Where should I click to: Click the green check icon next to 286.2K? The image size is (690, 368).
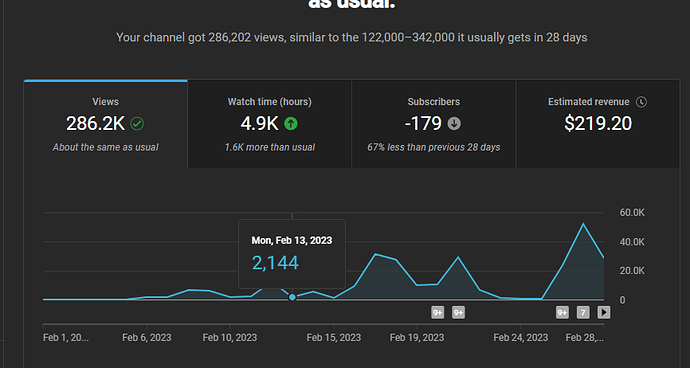point(137,124)
